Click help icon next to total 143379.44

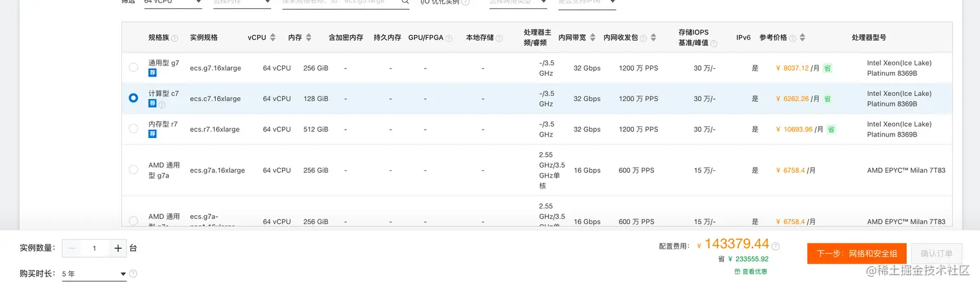[x=776, y=246]
